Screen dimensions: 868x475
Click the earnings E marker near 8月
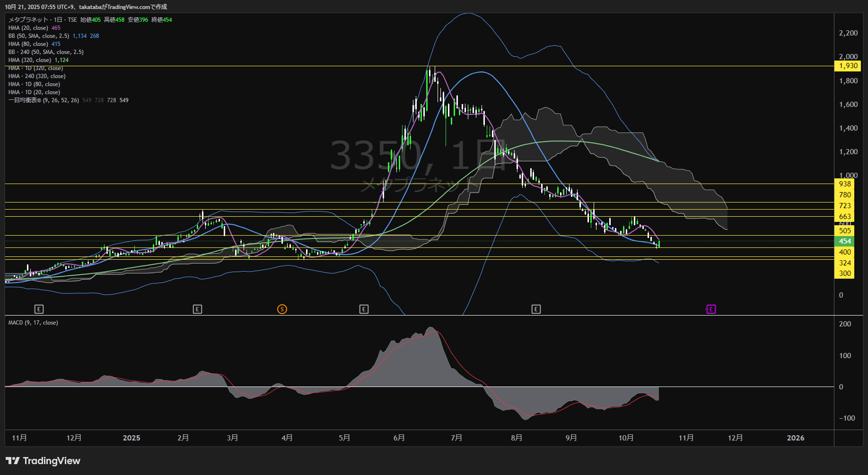pos(536,309)
